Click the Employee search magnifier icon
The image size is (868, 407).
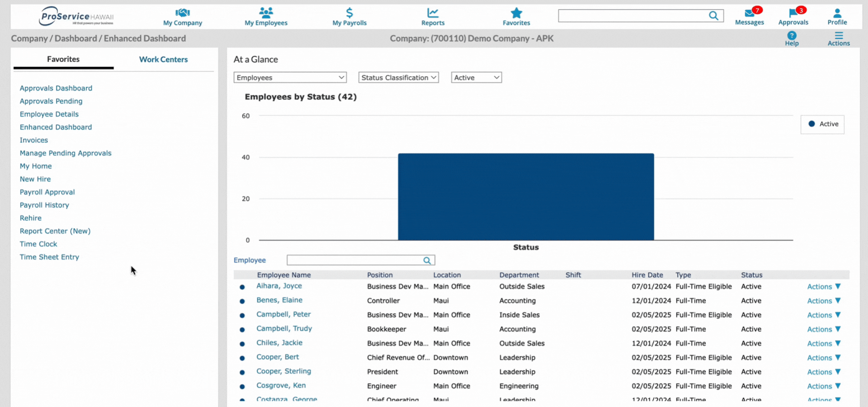click(x=427, y=260)
